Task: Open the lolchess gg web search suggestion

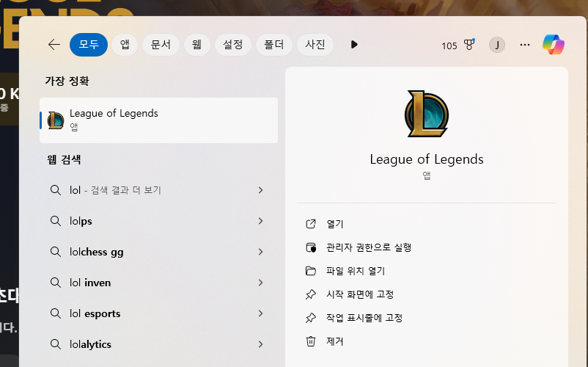Action: point(97,252)
